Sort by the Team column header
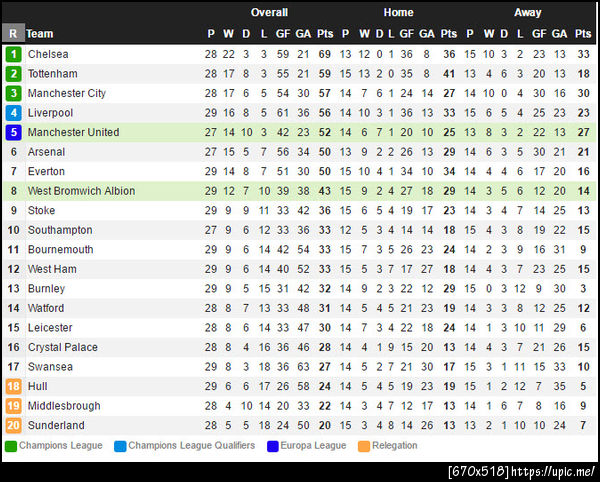 point(40,33)
